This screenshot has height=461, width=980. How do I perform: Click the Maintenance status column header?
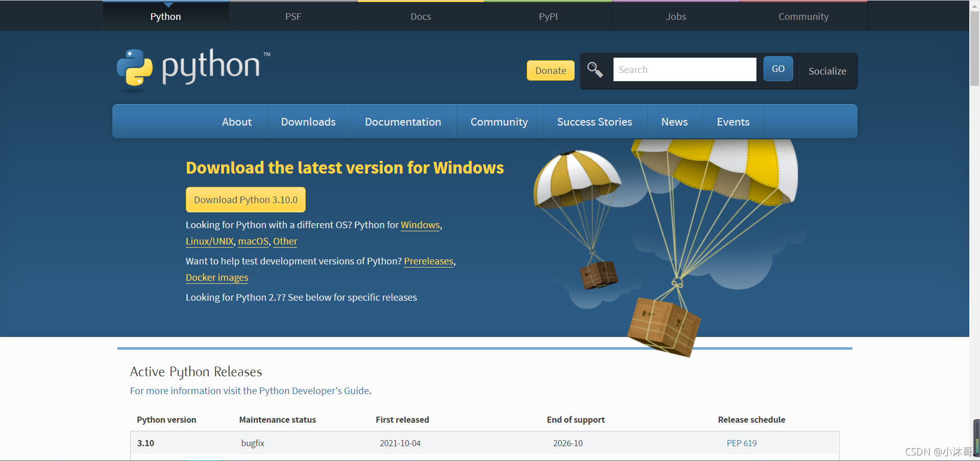(x=278, y=420)
